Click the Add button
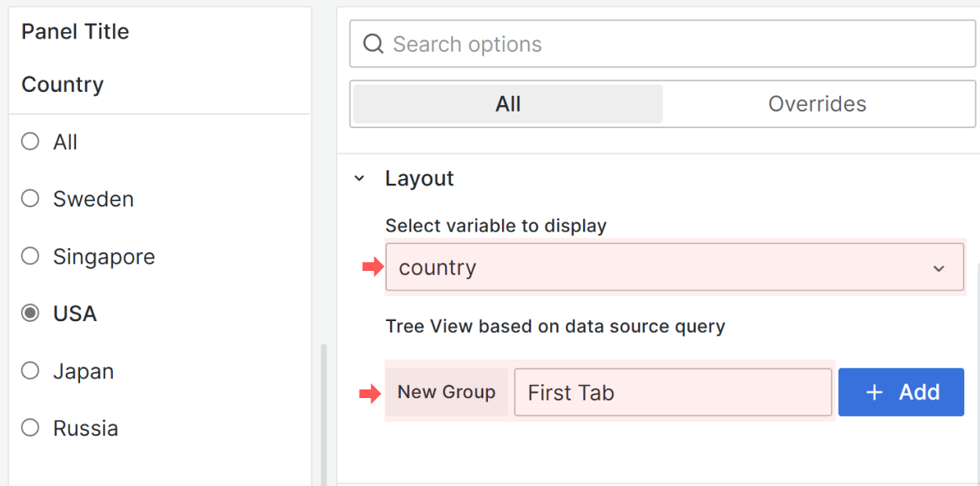Screen dimensions: 980x486 point(901,393)
